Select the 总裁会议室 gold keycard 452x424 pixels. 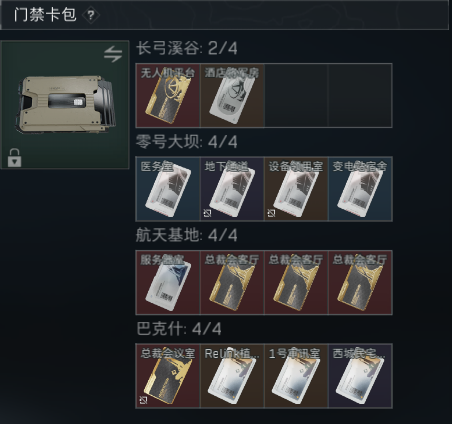tap(168, 376)
